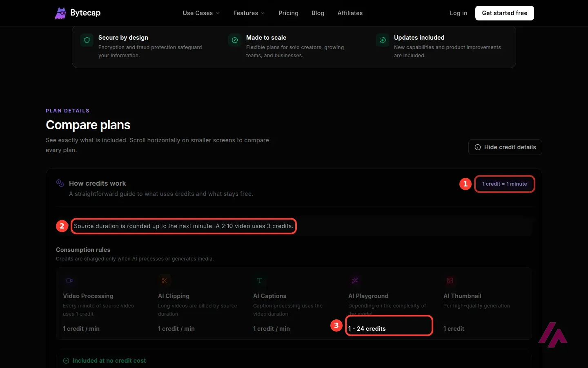This screenshot has height=368, width=588.
Task: Click the info icon in Hide credit details
Action: (x=478, y=147)
